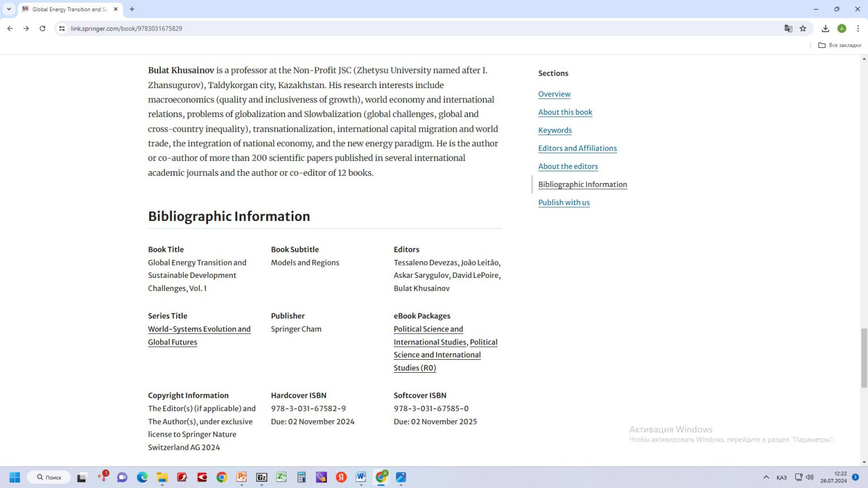Open Chrome's three-dot menu

pos(858,28)
